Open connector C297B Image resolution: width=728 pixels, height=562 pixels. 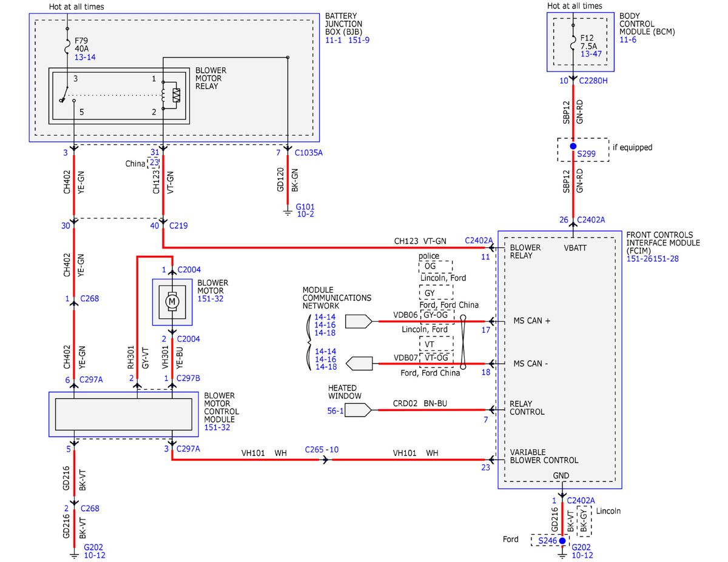pyautogui.click(x=188, y=378)
